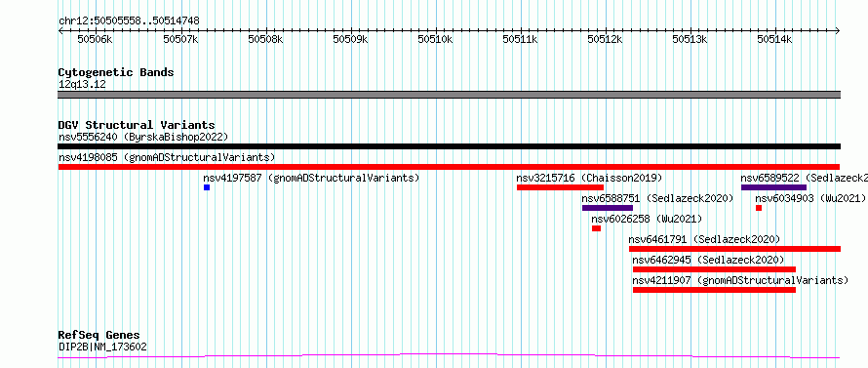Open the nsv3215716 (Chaisson2019) label
This screenshot has height=368, width=868.
point(589,178)
